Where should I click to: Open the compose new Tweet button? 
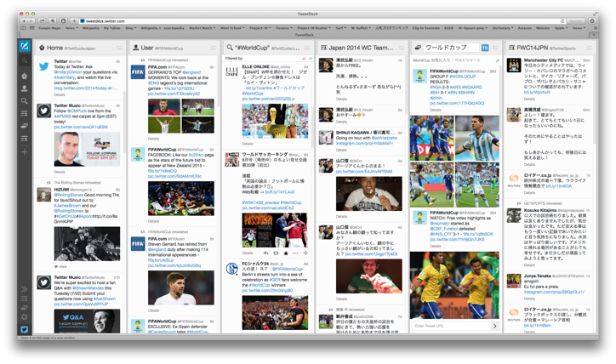(25, 46)
